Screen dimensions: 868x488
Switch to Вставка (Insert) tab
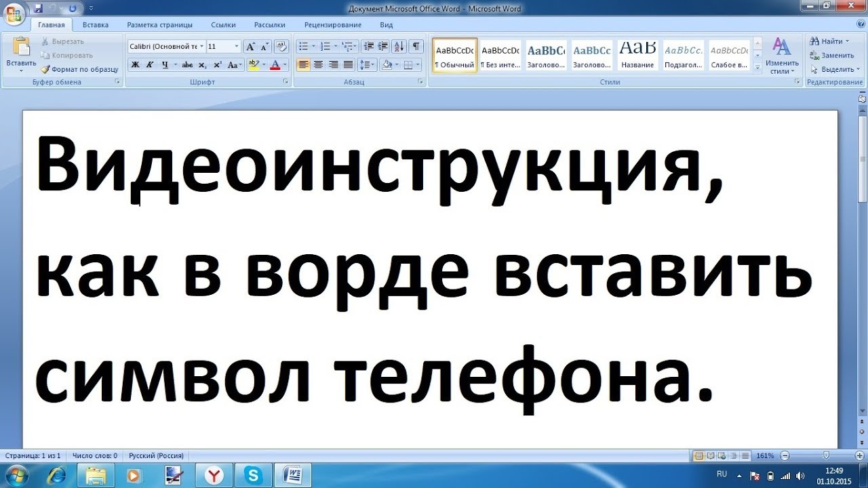pyautogui.click(x=96, y=25)
